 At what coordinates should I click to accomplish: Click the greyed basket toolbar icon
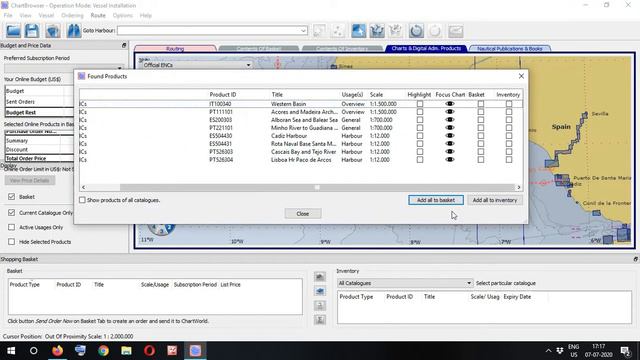(395, 31)
